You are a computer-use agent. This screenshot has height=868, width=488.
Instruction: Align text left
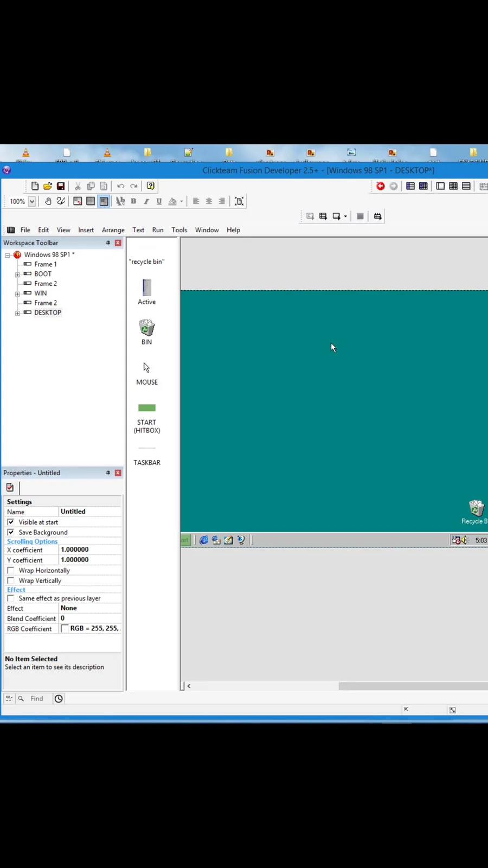(x=196, y=201)
